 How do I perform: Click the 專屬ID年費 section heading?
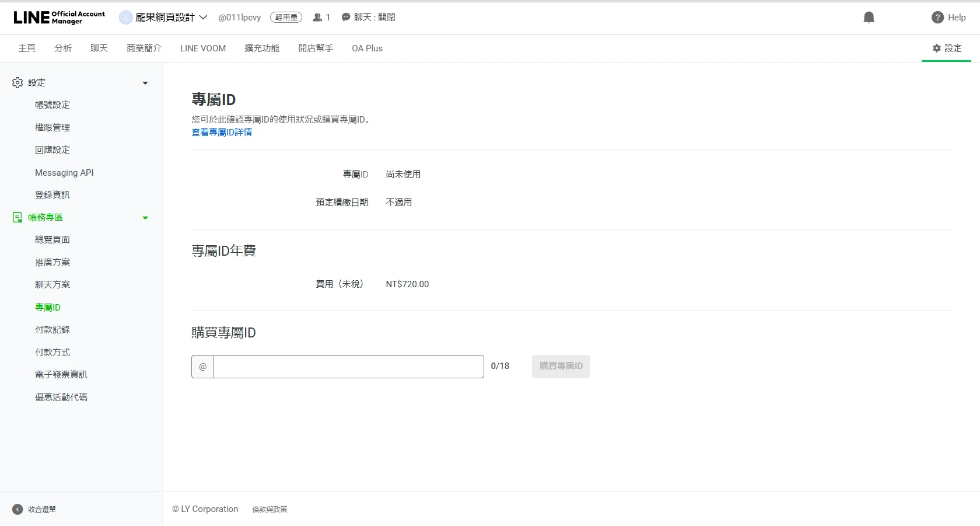pos(224,251)
